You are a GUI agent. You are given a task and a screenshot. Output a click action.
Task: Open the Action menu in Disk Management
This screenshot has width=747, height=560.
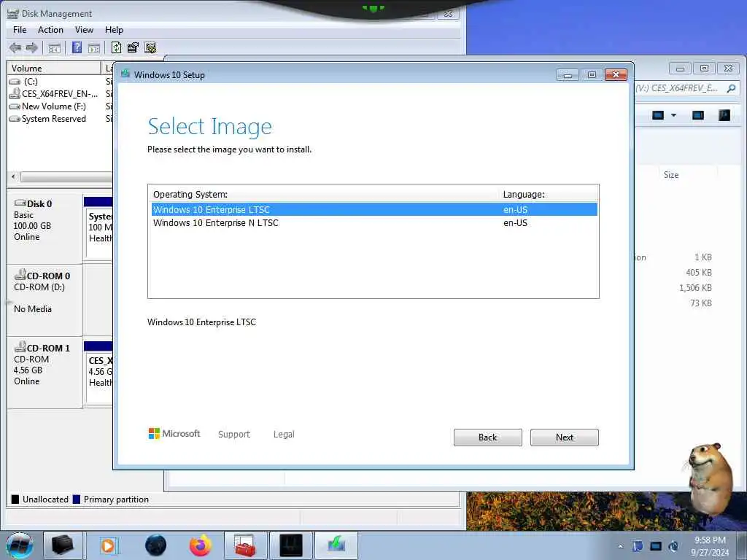tap(50, 29)
